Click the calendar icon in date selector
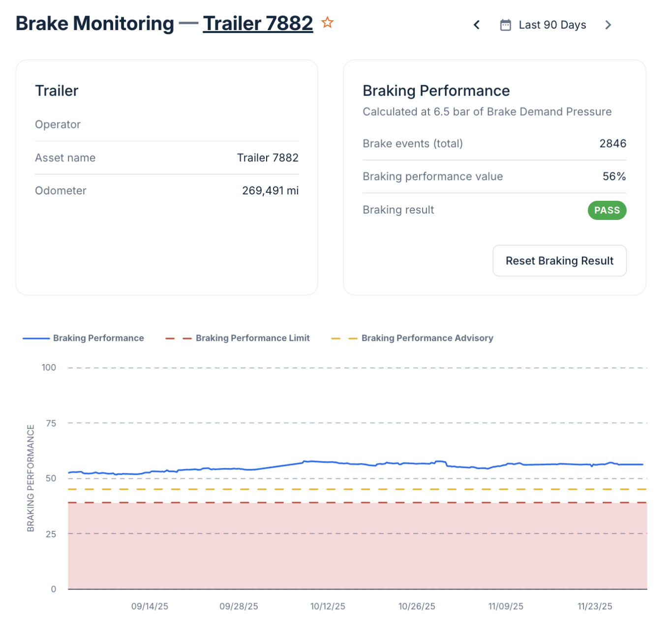Viewport: 672px width, 618px height. pos(505,25)
